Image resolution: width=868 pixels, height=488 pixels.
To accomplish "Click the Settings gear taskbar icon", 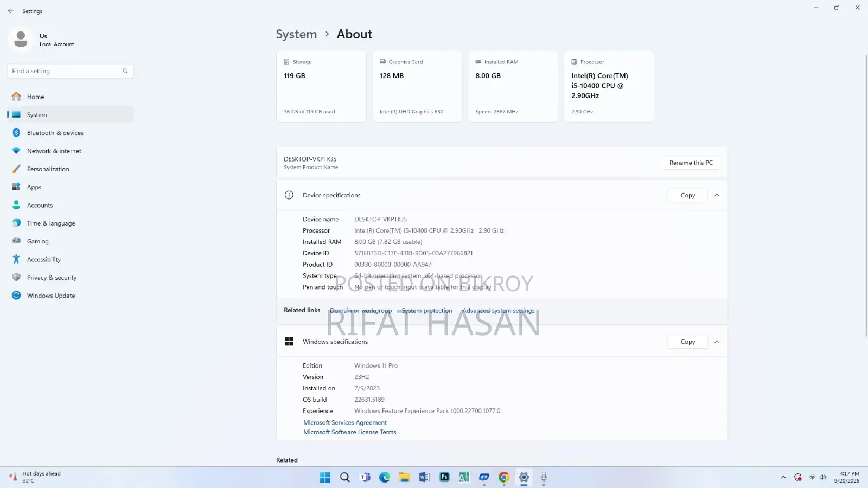I will [x=524, y=477].
